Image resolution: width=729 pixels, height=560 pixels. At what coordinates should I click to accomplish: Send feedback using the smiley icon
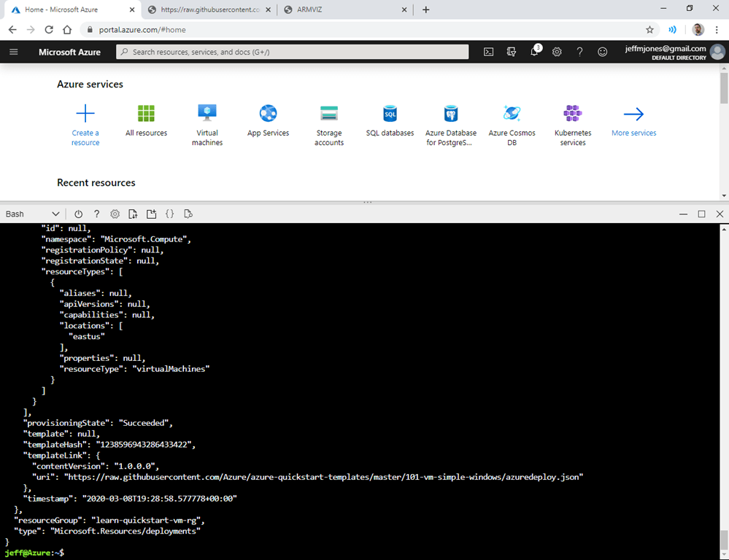pyautogui.click(x=603, y=52)
